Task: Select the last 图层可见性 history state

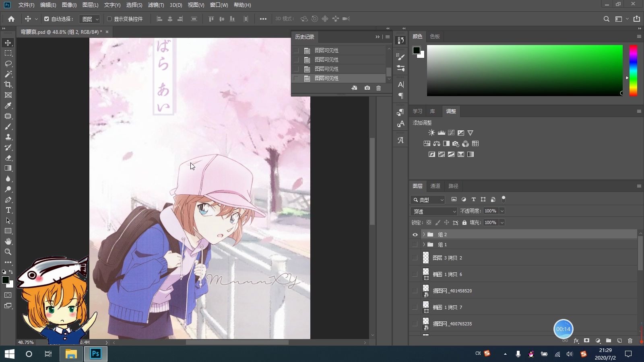Action: 339,78
